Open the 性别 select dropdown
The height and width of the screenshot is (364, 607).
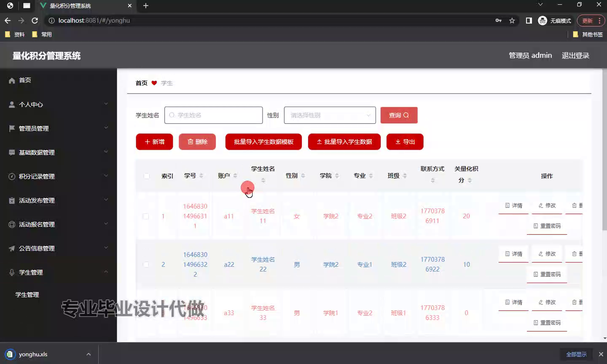click(x=330, y=115)
